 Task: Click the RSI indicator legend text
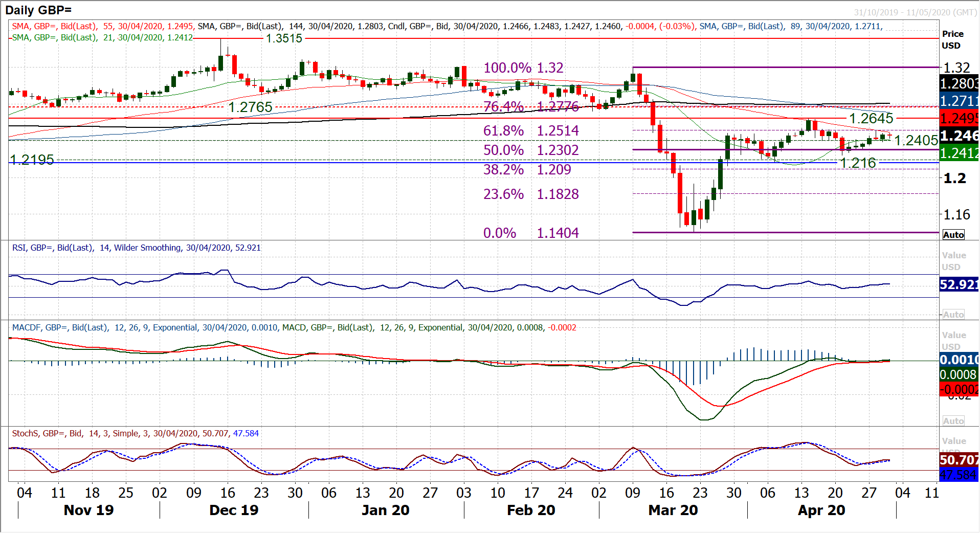(137, 248)
